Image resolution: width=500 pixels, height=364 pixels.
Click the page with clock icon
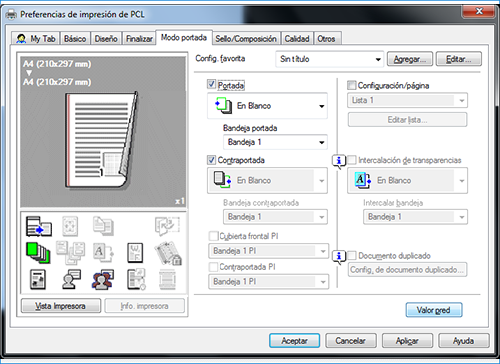tap(136, 279)
